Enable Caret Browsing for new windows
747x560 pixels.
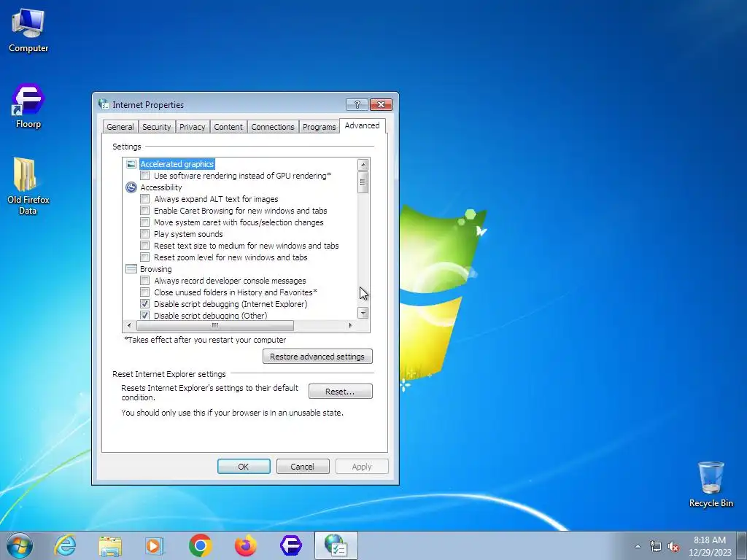click(145, 211)
